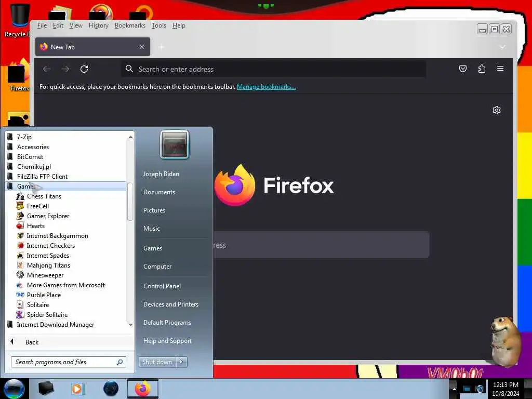The image size is (532, 399).
Task: Show hidden system tray icons arrow
Action: point(454,389)
